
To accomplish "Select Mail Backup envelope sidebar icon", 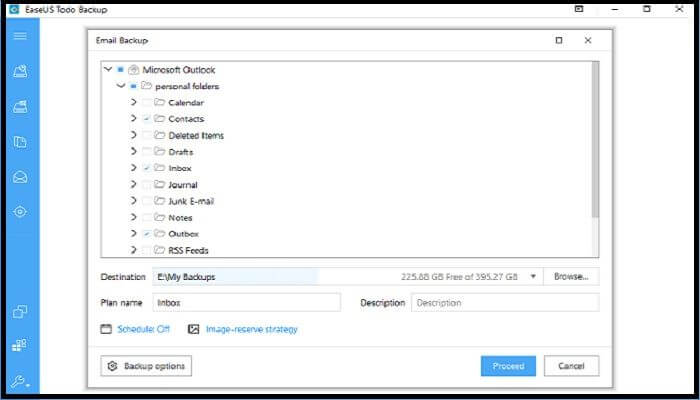I will click(20, 177).
